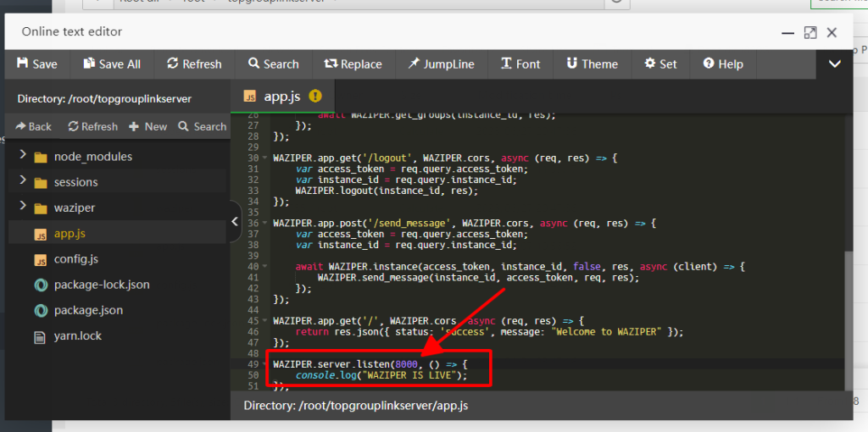Click Back in the directory panel
Image resolution: width=868 pixels, height=432 pixels.
[34, 126]
